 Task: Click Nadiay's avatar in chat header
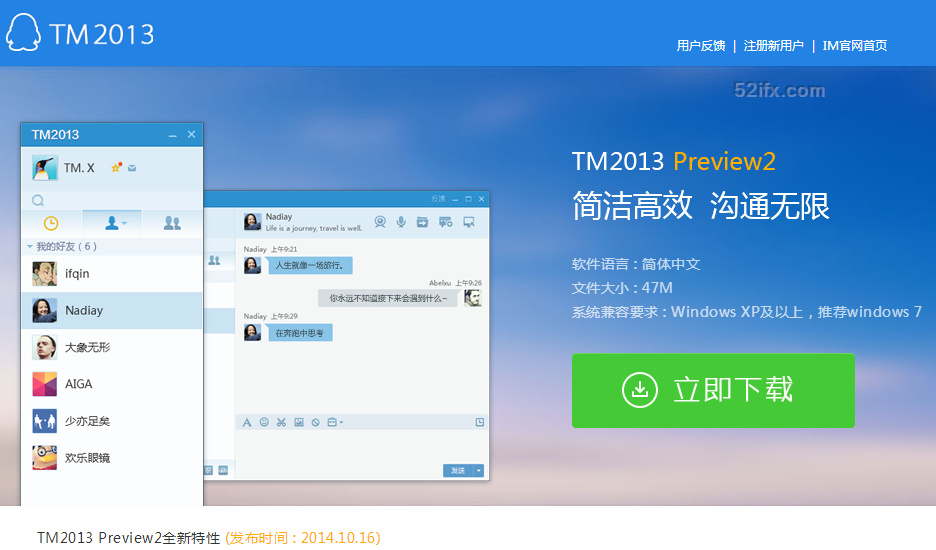(x=253, y=222)
